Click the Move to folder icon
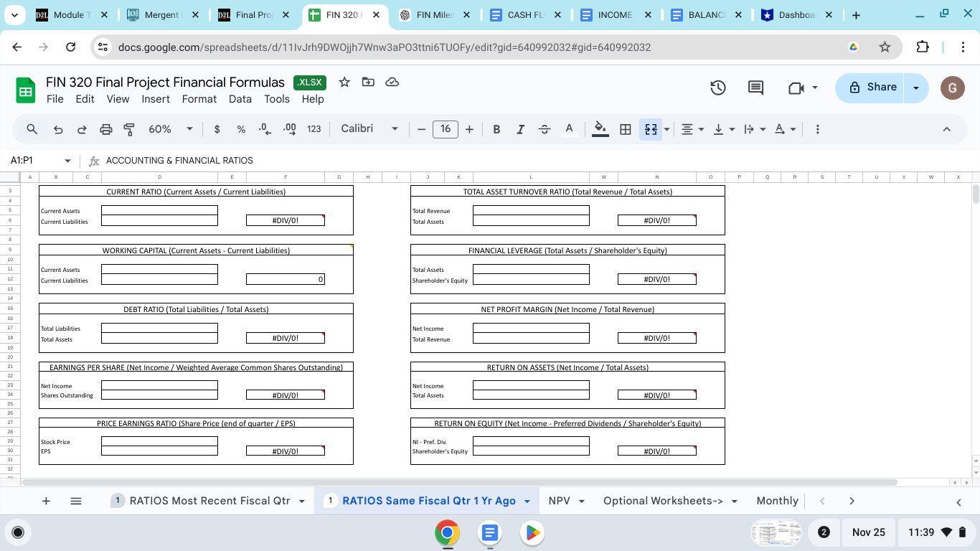This screenshot has height=551, width=980. 368,82
